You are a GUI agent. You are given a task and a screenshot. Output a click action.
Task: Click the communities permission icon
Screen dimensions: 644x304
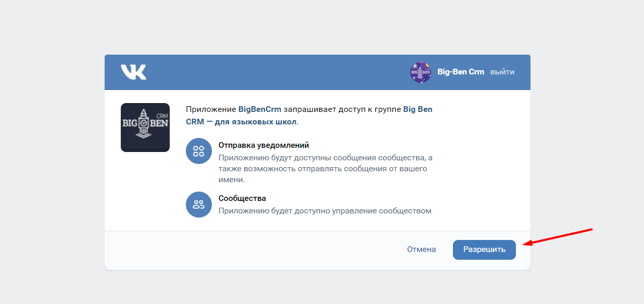click(199, 205)
